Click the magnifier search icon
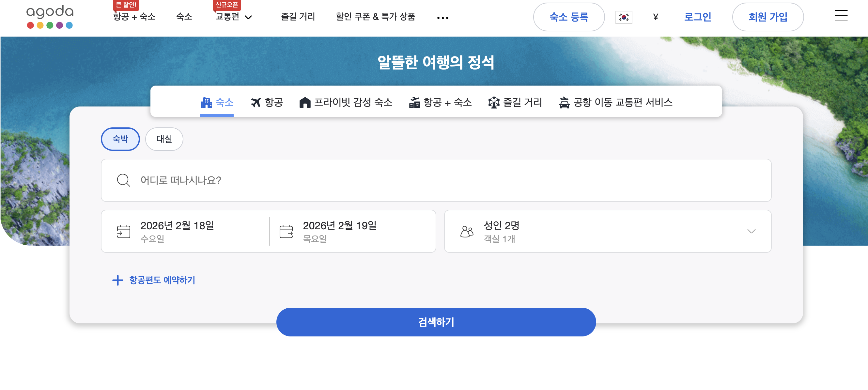 coord(123,180)
